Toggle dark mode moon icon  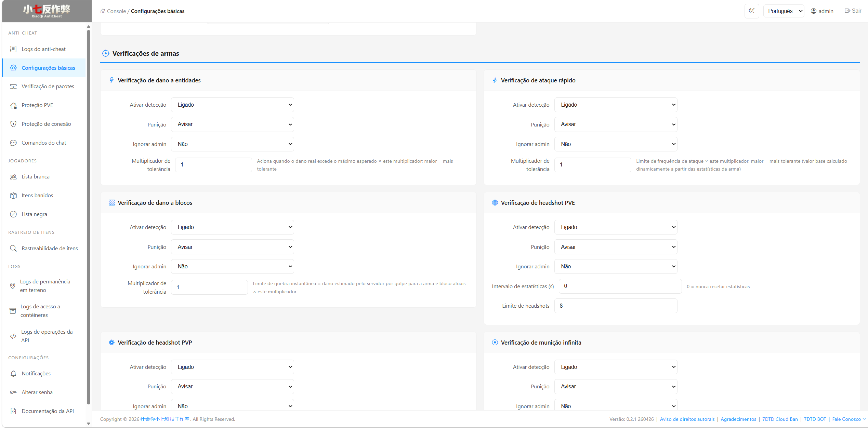coord(751,11)
